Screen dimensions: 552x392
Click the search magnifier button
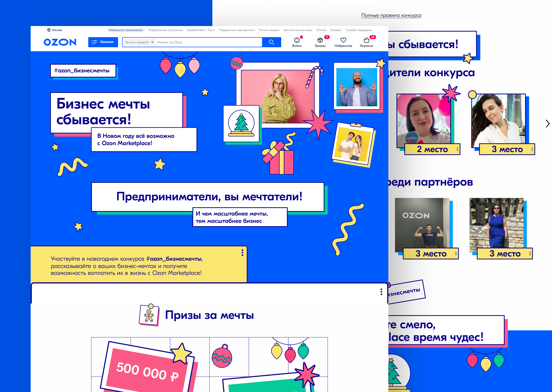(x=271, y=42)
